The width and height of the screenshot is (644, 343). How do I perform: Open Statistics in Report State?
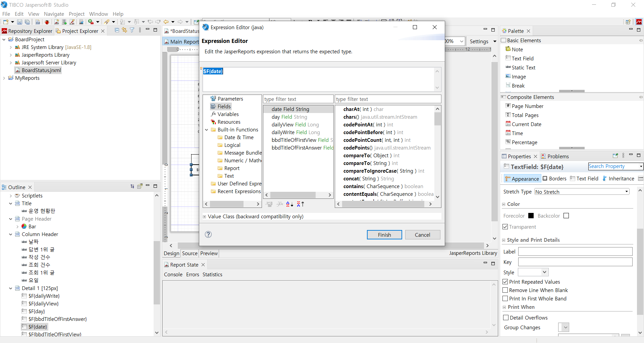212,274
